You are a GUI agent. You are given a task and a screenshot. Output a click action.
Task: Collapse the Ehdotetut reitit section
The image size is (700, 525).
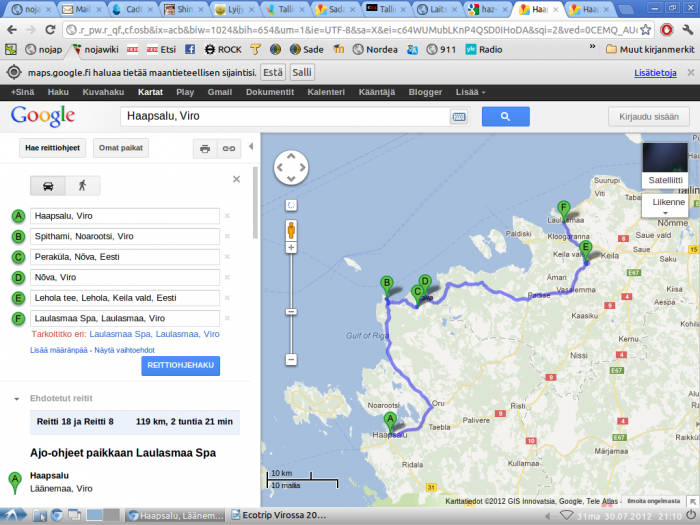click(x=17, y=399)
